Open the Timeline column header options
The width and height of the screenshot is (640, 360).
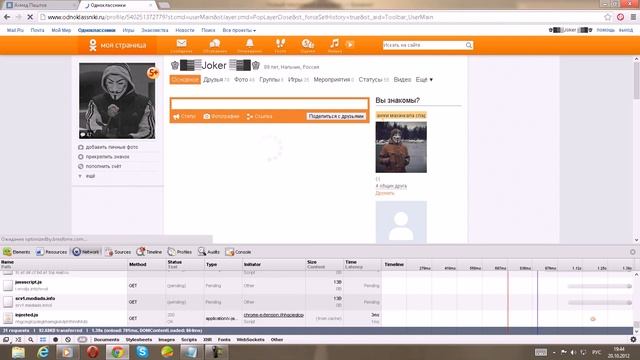click(x=394, y=264)
